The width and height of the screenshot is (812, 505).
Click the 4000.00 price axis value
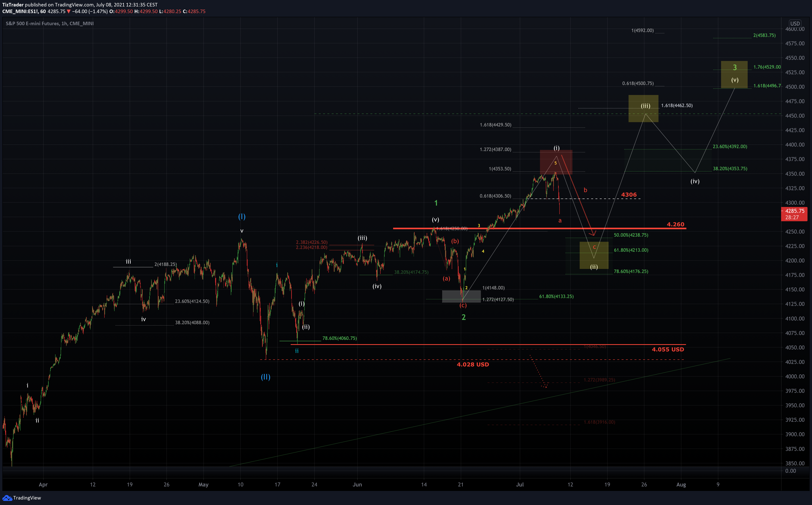click(795, 376)
